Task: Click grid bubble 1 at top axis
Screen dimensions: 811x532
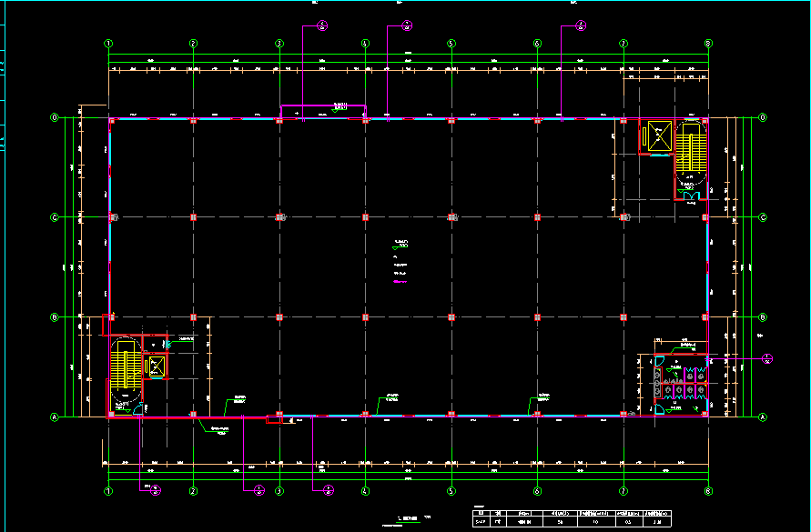Action: point(108,43)
